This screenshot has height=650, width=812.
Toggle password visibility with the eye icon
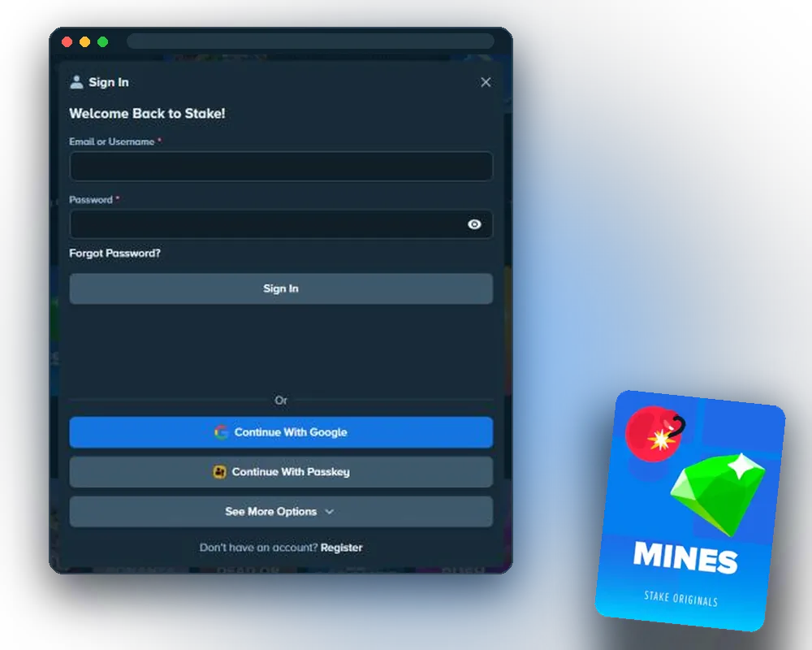click(x=474, y=224)
